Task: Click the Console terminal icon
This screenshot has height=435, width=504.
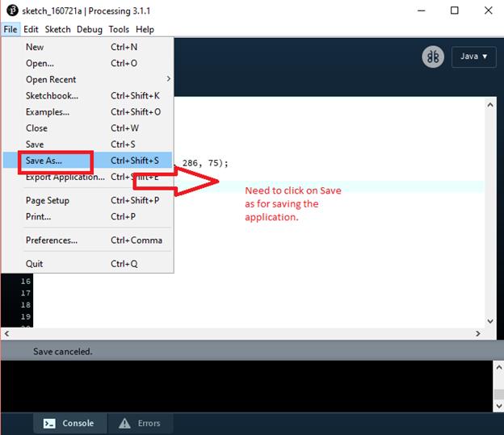Action: [49, 424]
